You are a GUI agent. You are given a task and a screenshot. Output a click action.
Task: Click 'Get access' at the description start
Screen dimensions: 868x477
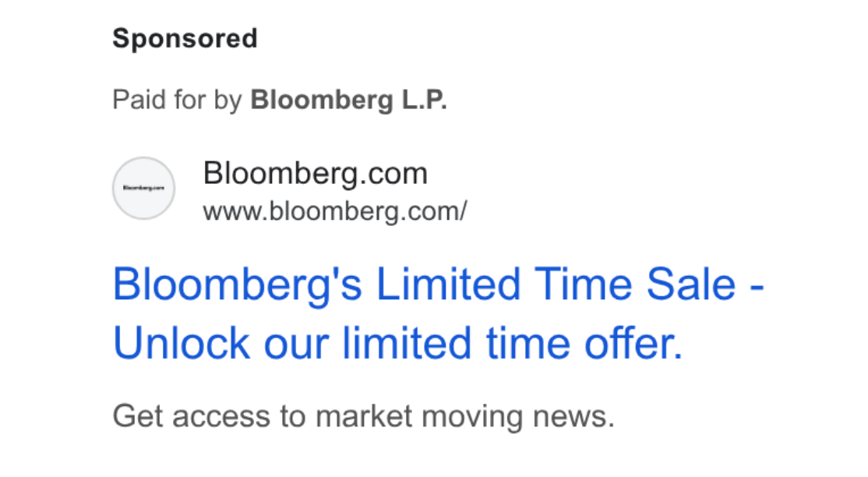click(x=191, y=416)
